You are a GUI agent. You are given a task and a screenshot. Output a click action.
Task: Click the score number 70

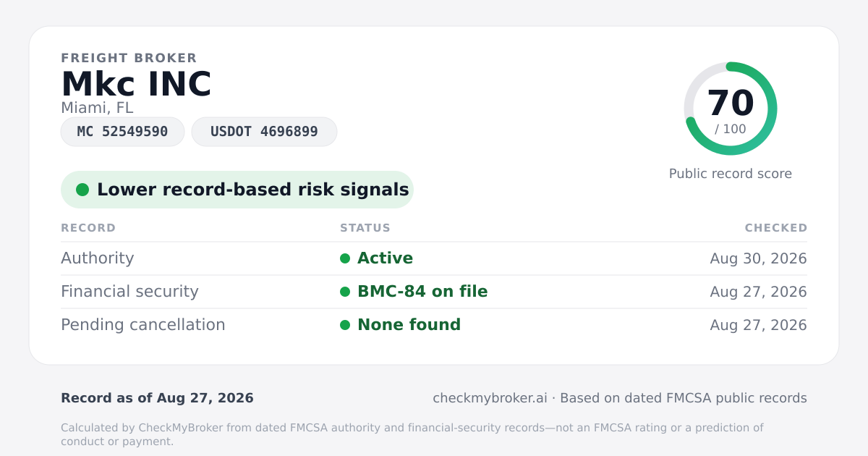[x=731, y=103]
